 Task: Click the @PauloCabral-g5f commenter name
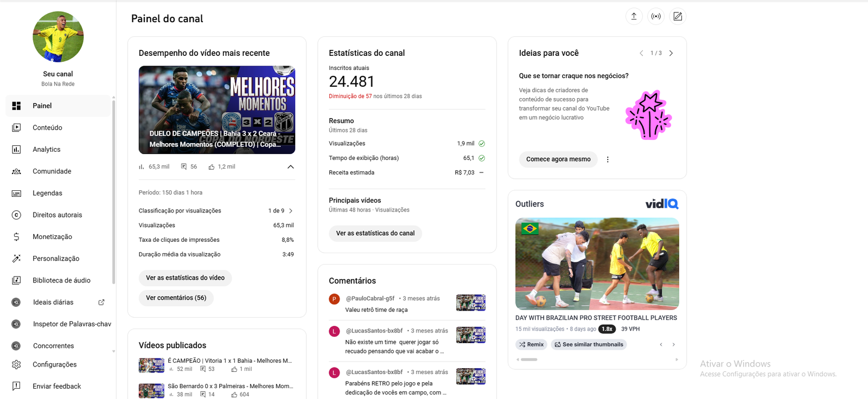pos(370,299)
